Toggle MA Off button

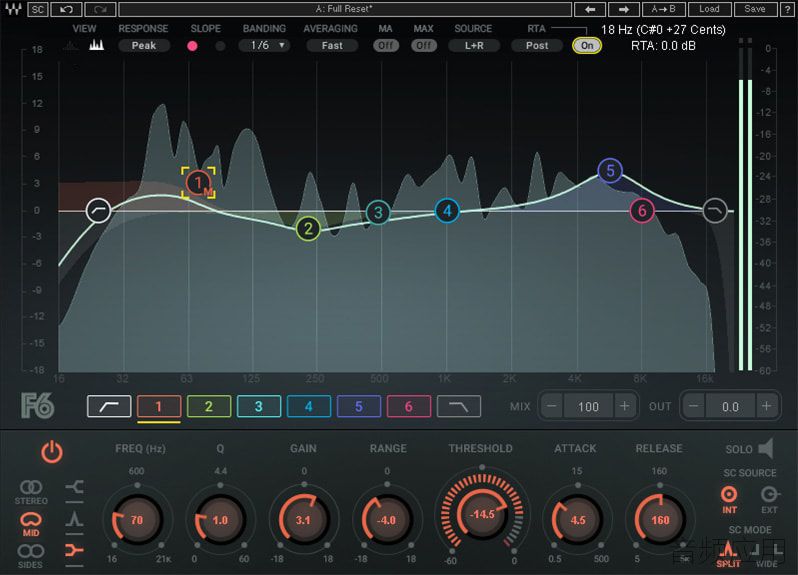point(385,46)
